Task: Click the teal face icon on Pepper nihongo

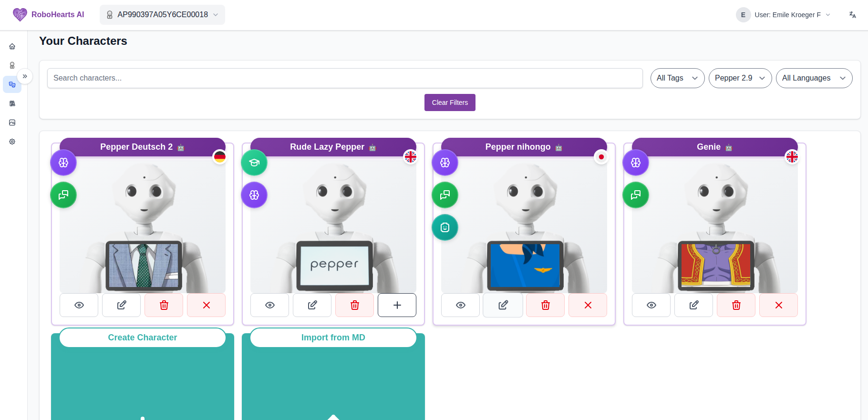Action: click(445, 227)
